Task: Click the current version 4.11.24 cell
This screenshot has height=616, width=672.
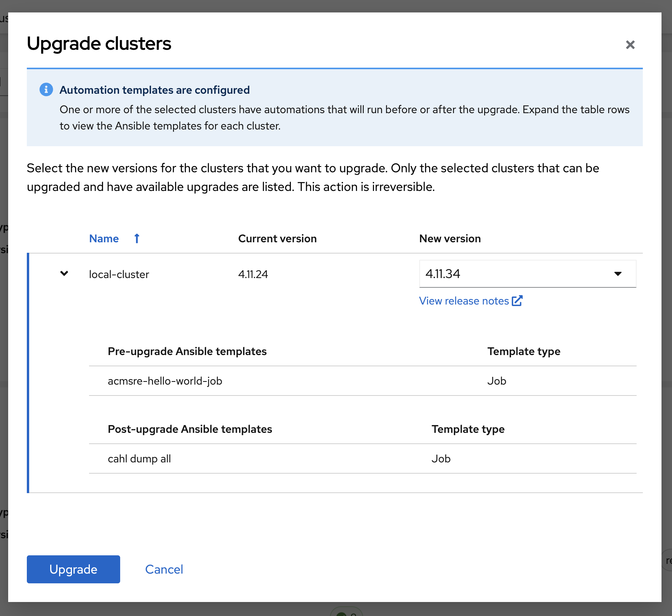Action: click(253, 275)
